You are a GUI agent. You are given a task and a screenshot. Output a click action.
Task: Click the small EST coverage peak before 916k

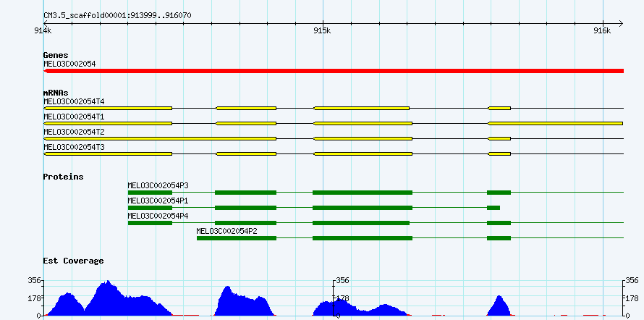pos(499,306)
